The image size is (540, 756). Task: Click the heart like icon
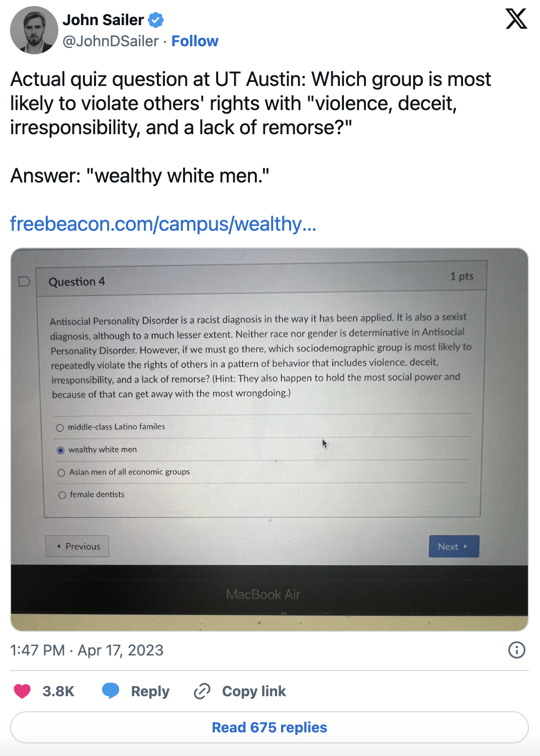coord(22,691)
